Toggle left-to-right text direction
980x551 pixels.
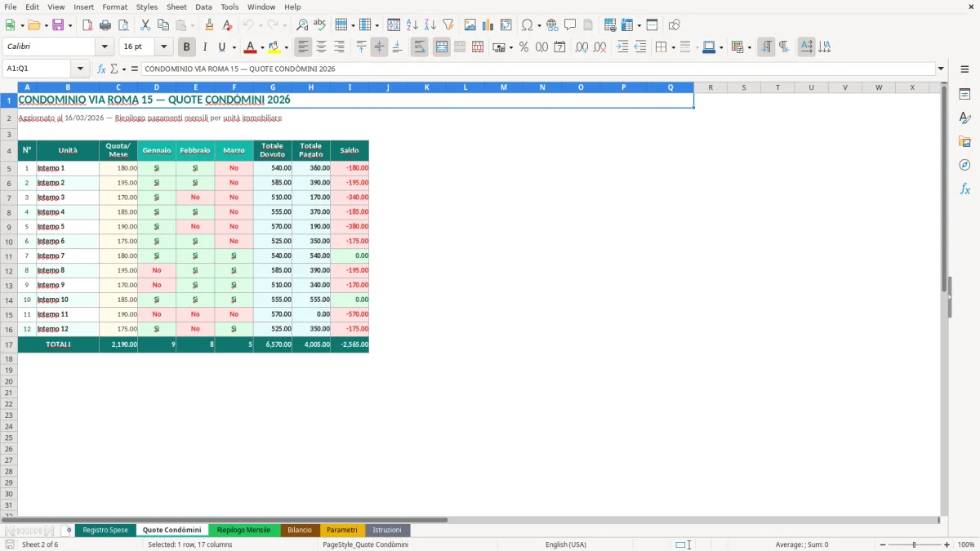point(766,47)
